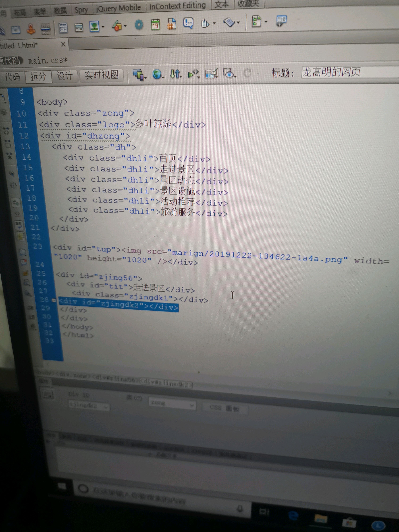Open the Templates icon dropdown arrow
The width and height of the screenshot is (399, 532).
tap(266, 22)
